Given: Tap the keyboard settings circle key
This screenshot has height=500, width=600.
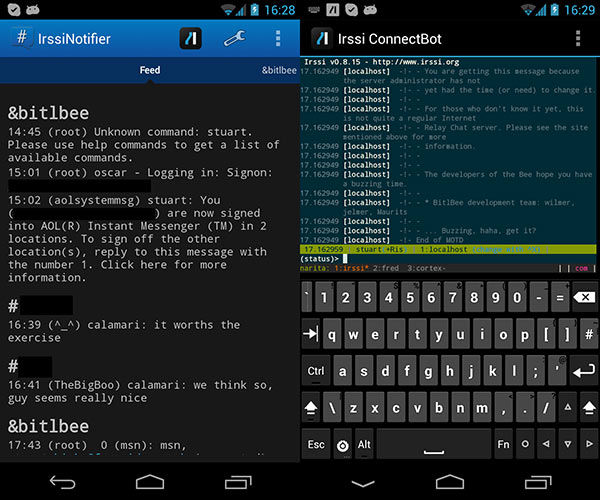Looking at the screenshot, I should point(342,445).
